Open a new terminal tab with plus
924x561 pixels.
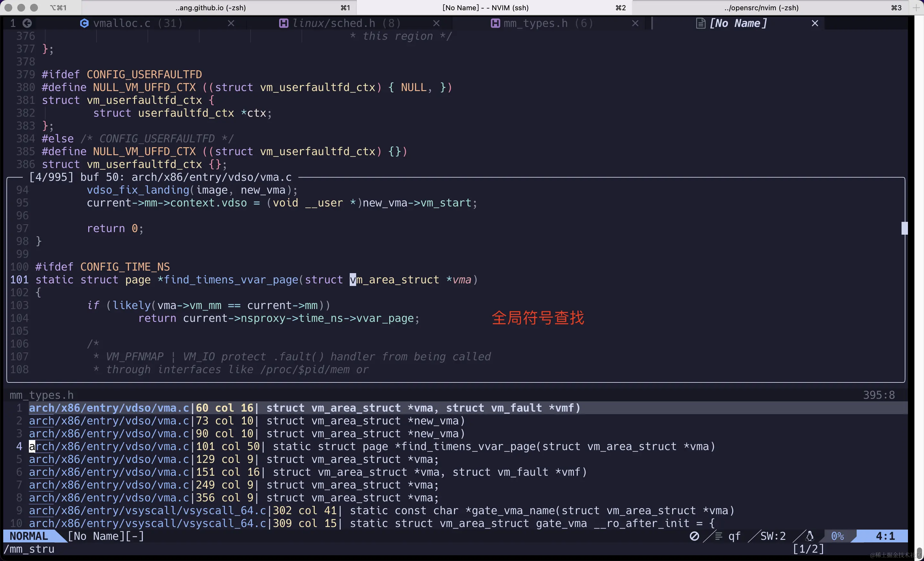coord(916,7)
